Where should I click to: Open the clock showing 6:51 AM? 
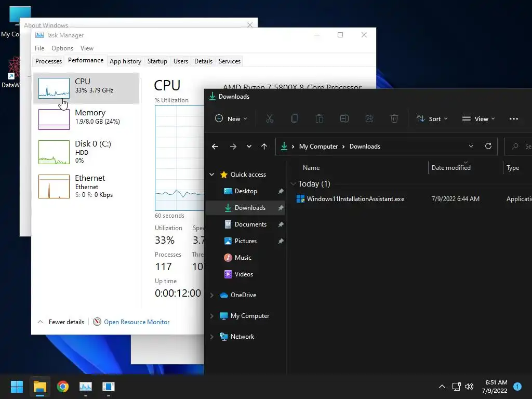[495, 387]
